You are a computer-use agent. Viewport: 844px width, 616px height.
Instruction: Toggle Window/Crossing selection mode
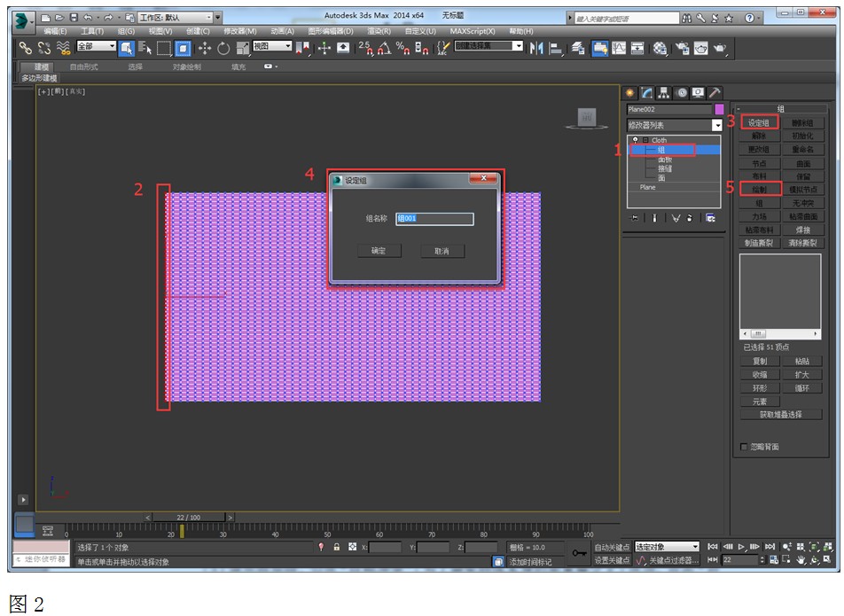183,49
